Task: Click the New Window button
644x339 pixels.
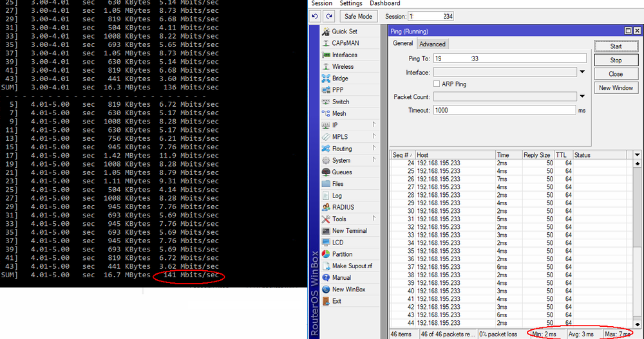Action: click(616, 88)
